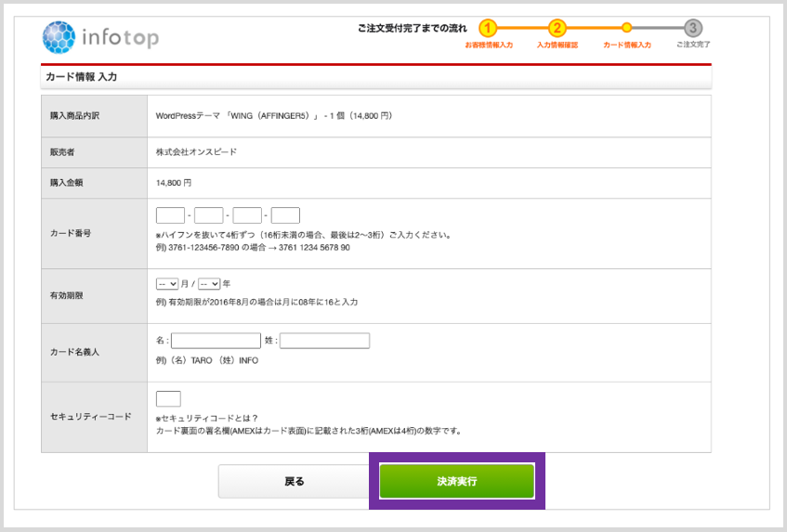Click the 14,800 円 purchase amount value
The height and width of the screenshot is (532, 787).
(x=174, y=183)
